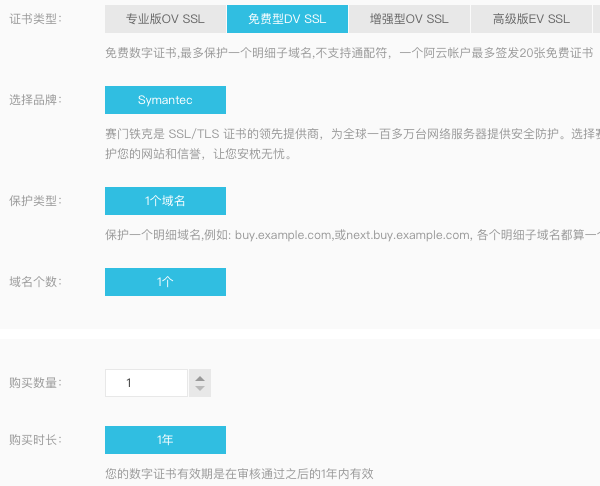Select the 免费型DV SSL certificate type

coord(287,19)
